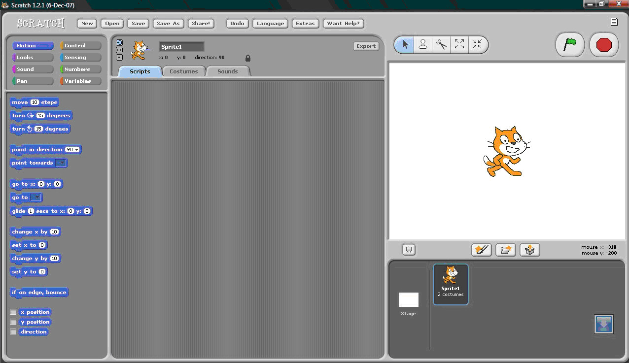Select the stamp duplicate tool

(422, 44)
